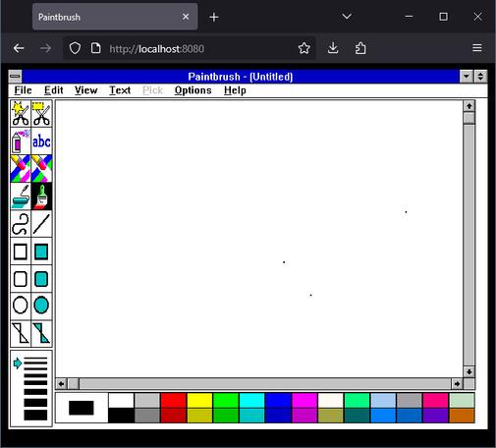
Task: Choose the orange-brown color swatch
Action: pyautogui.click(x=462, y=416)
